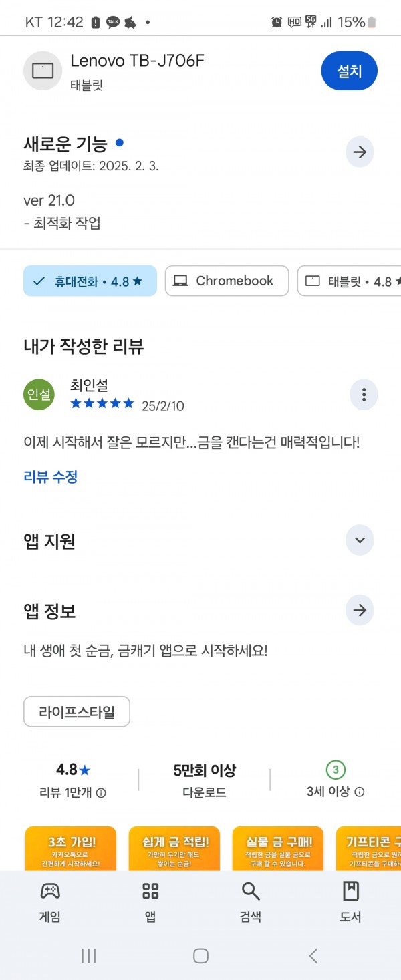The height and width of the screenshot is (980, 401).
Task: Open 앱 정보 arrow icon
Action: click(x=360, y=610)
